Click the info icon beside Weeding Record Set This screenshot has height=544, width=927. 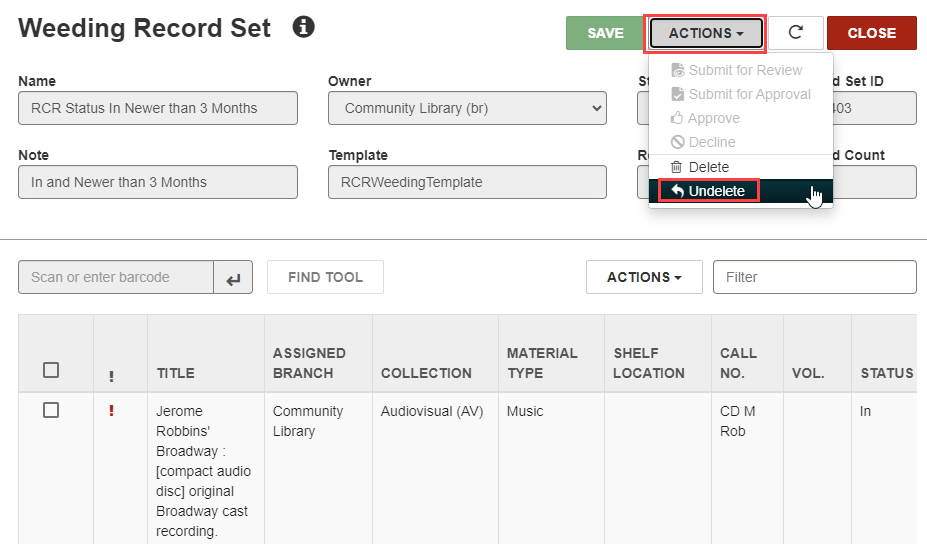pyautogui.click(x=303, y=27)
